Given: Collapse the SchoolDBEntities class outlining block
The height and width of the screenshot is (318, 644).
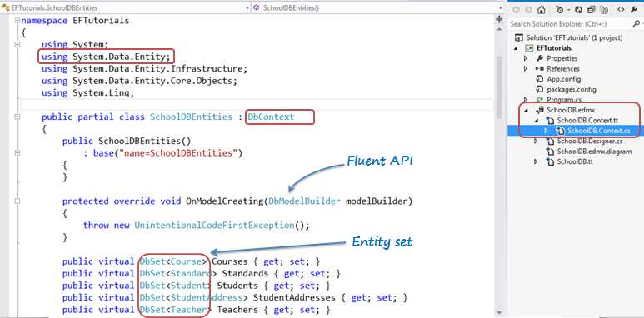Looking at the screenshot, I should tap(17, 117).
